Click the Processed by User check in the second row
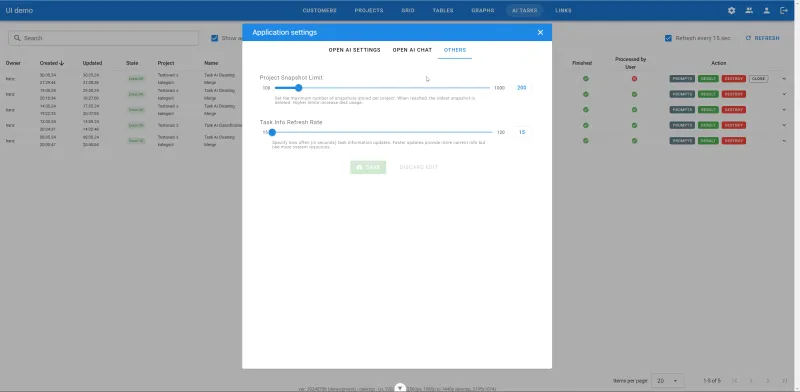800x392 pixels. coord(634,94)
